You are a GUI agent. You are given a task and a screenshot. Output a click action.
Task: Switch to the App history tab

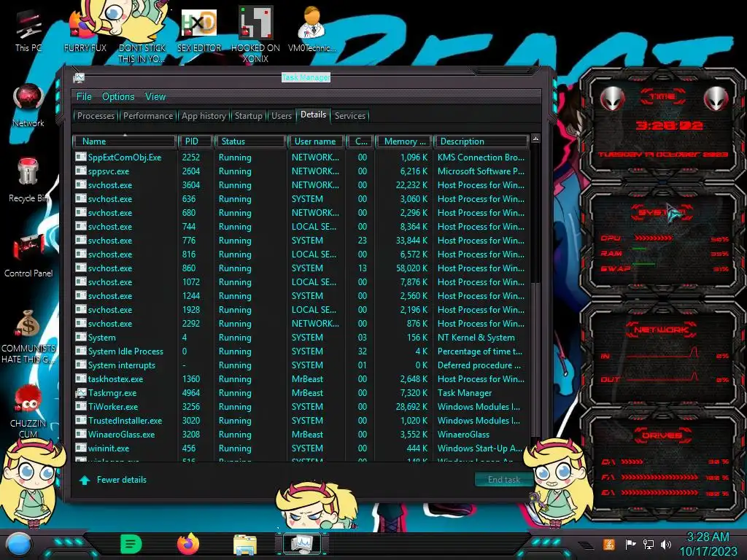(204, 116)
